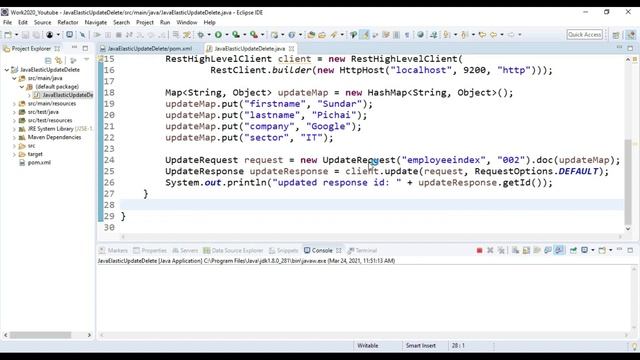Click Pin Console icon
Image resolution: width=640 pixels, height=360 pixels.
pyautogui.click(x=573, y=250)
